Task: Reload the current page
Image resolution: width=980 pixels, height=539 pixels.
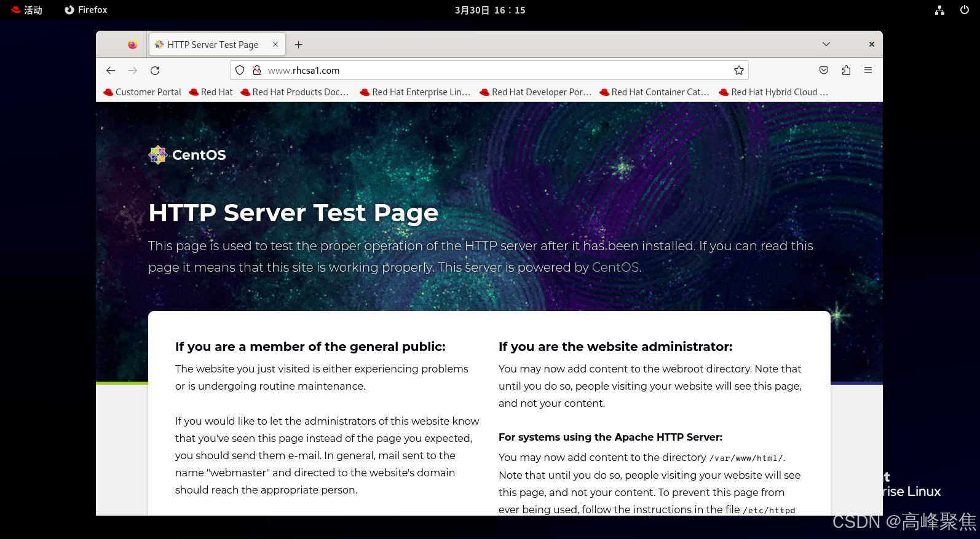Action: [155, 71]
